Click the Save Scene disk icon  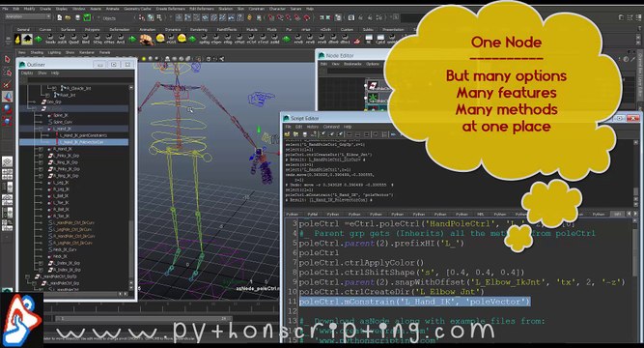click(77, 17)
